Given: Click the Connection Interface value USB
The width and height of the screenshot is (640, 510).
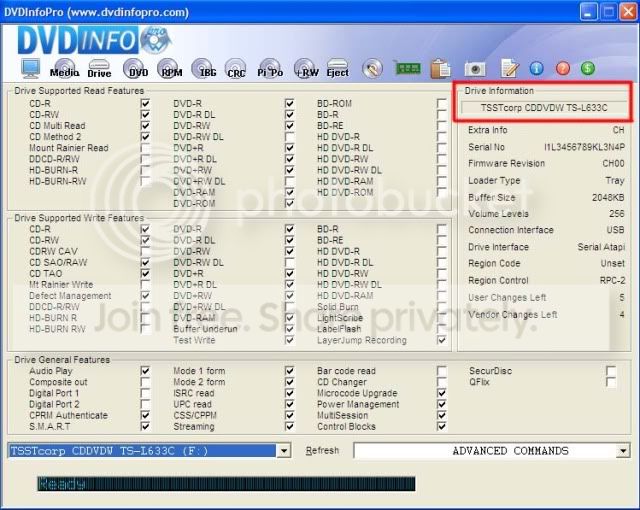Looking at the screenshot, I should tap(616, 230).
